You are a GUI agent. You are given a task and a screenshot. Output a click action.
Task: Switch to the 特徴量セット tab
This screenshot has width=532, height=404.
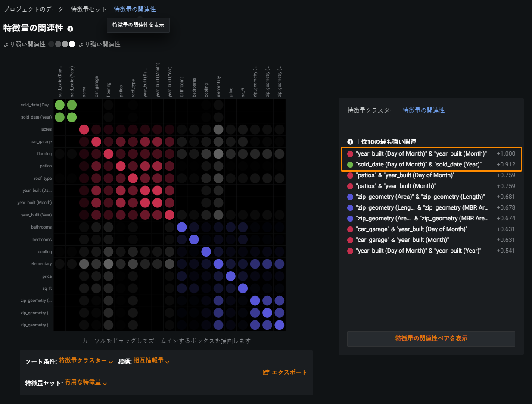pos(88,9)
